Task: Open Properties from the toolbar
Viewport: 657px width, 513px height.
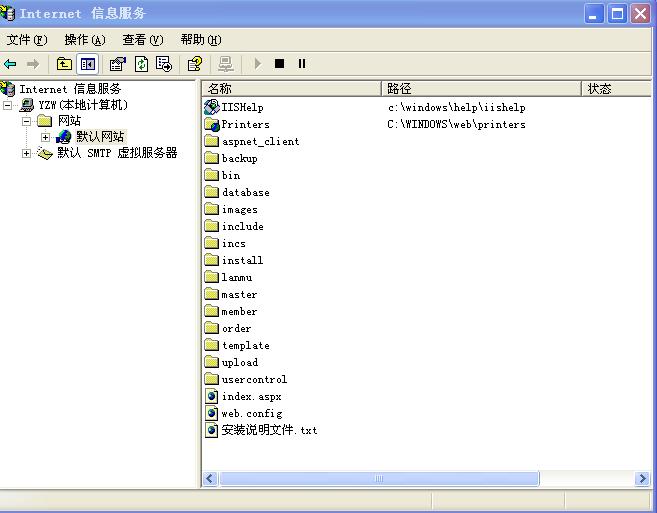Action: click(x=117, y=64)
